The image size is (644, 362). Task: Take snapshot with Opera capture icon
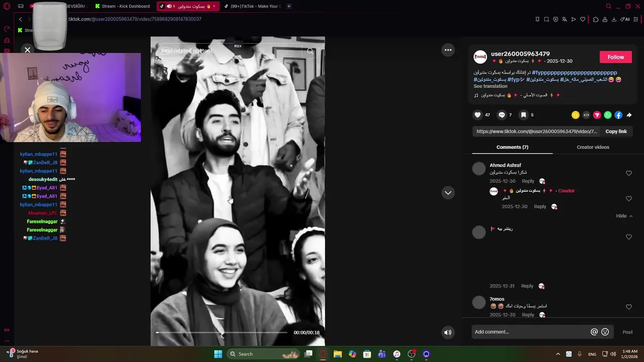click(546, 19)
